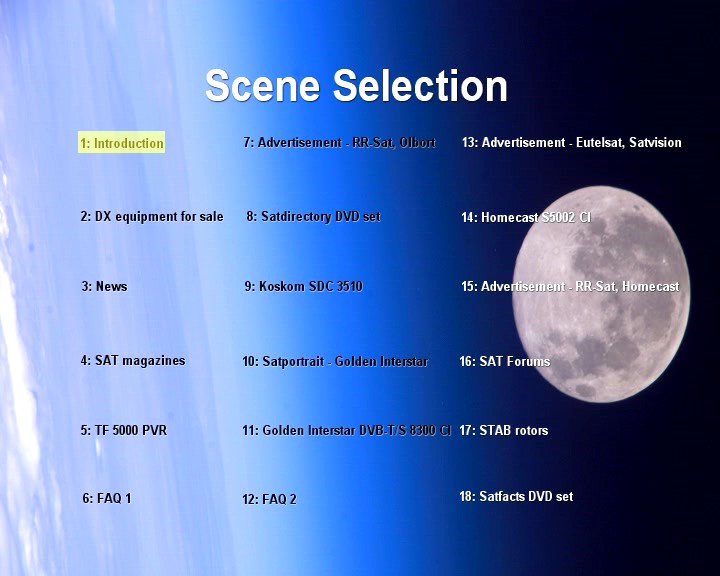Jump to SAT magazines scene
The image size is (720, 576).
(133, 360)
